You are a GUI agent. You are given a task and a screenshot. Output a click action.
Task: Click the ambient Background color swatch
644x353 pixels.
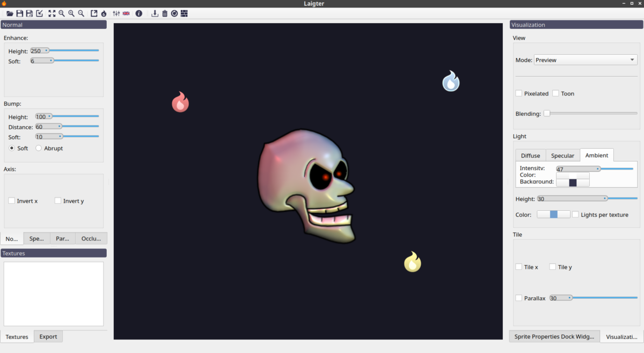573,182
